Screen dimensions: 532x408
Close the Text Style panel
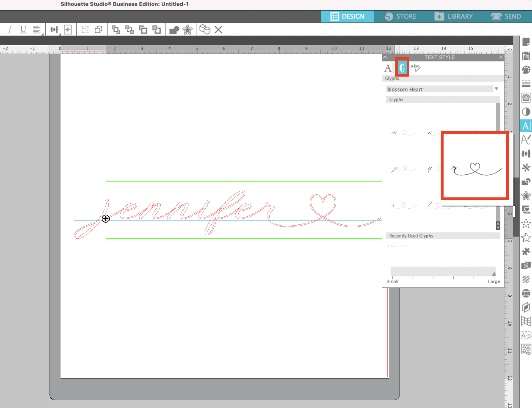point(501,57)
